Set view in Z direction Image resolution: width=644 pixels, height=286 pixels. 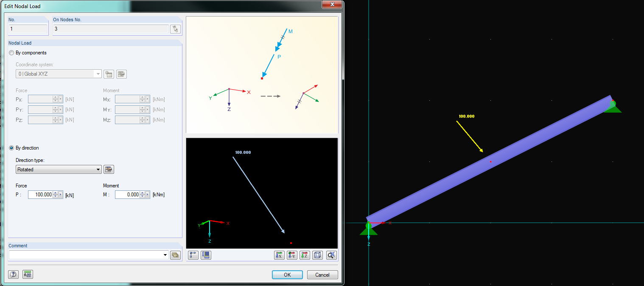point(305,255)
